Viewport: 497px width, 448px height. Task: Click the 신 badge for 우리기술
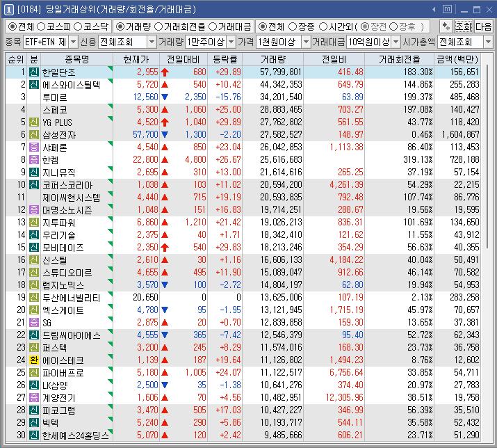(x=34, y=235)
